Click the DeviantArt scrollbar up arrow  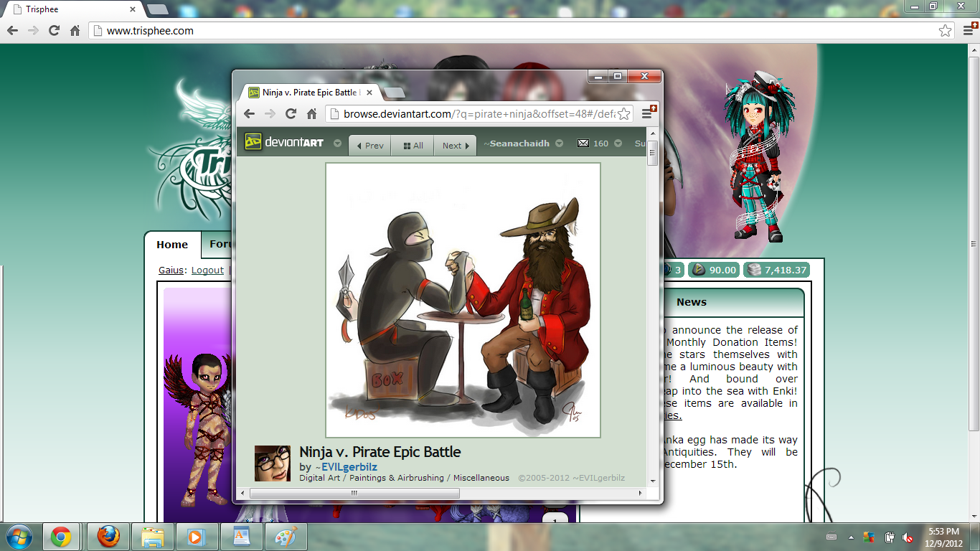pos(653,133)
